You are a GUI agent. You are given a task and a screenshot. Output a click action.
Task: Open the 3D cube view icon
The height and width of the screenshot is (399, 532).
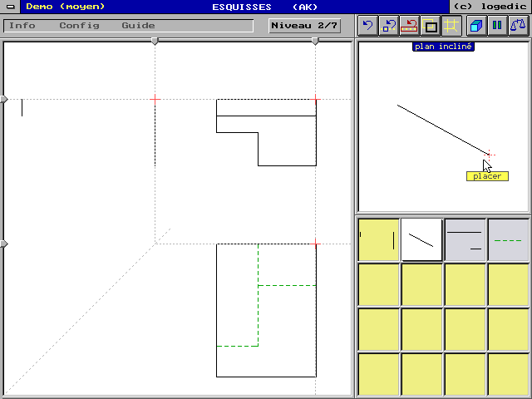[x=476, y=26]
